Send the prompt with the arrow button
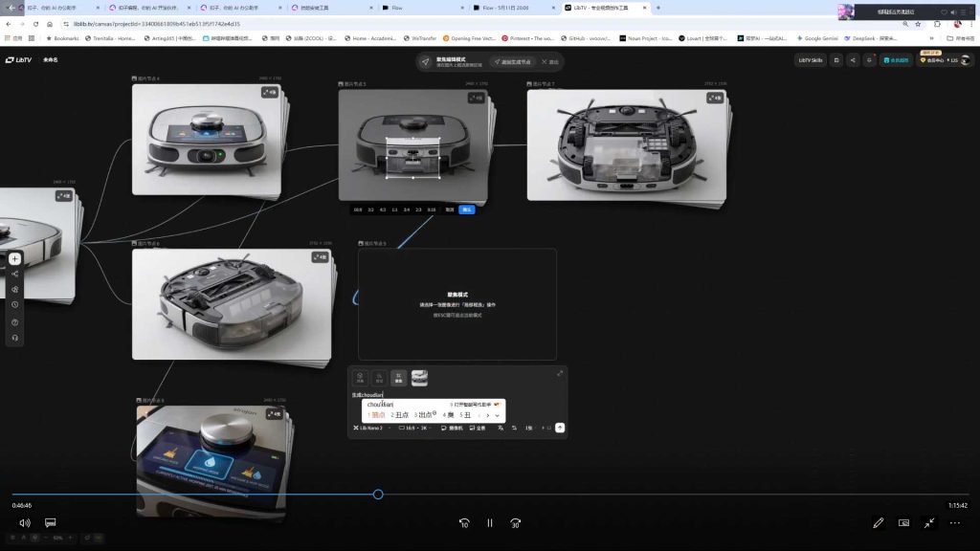980x551 pixels. point(560,428)
